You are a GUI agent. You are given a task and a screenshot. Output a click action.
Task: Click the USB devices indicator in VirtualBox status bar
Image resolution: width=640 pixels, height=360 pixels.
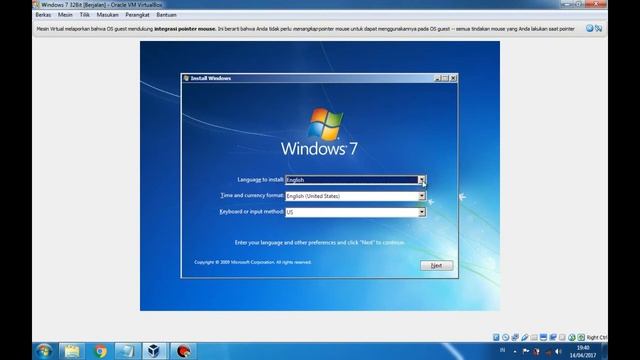pyautogui.click(x=524, y=337)
